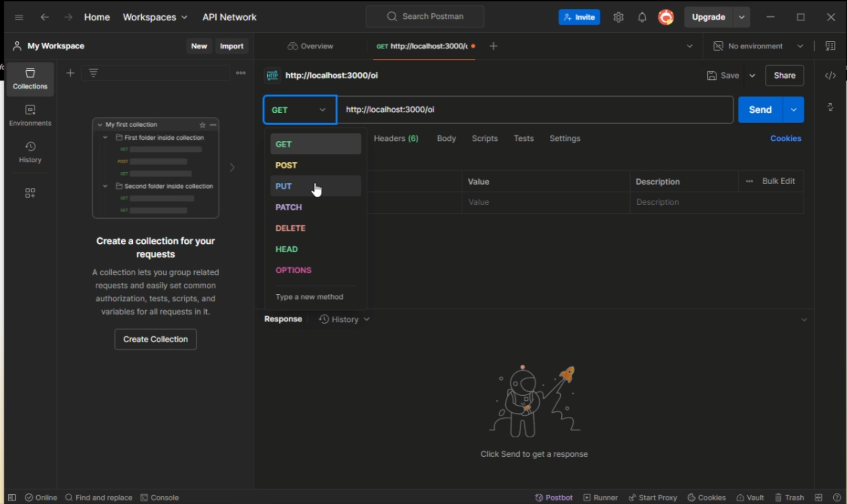The width and height of the screenshot is (847, 504).
Task: Click the blue Send button
Action: (x=760, y=110)
